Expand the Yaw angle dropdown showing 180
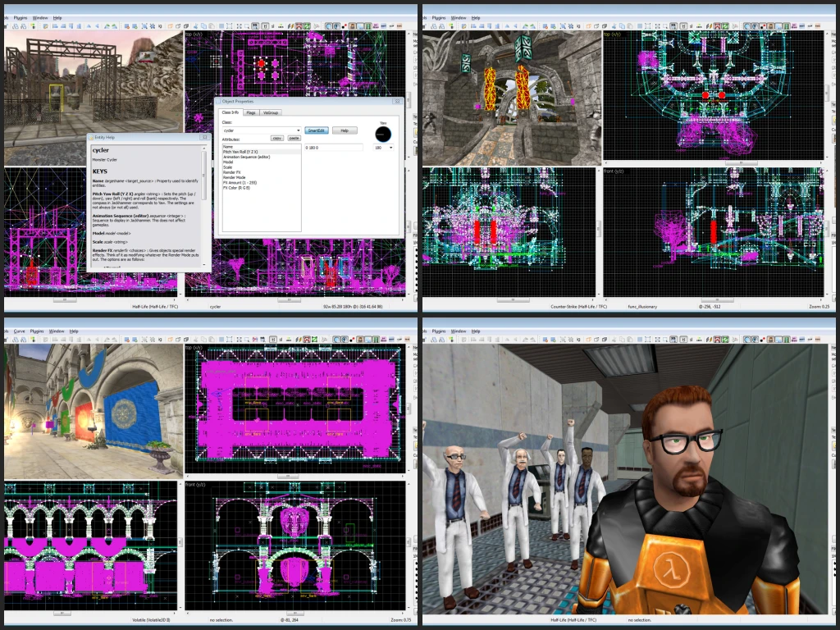The height and width of the screenshot is (630, 840). tap(391, 148)
